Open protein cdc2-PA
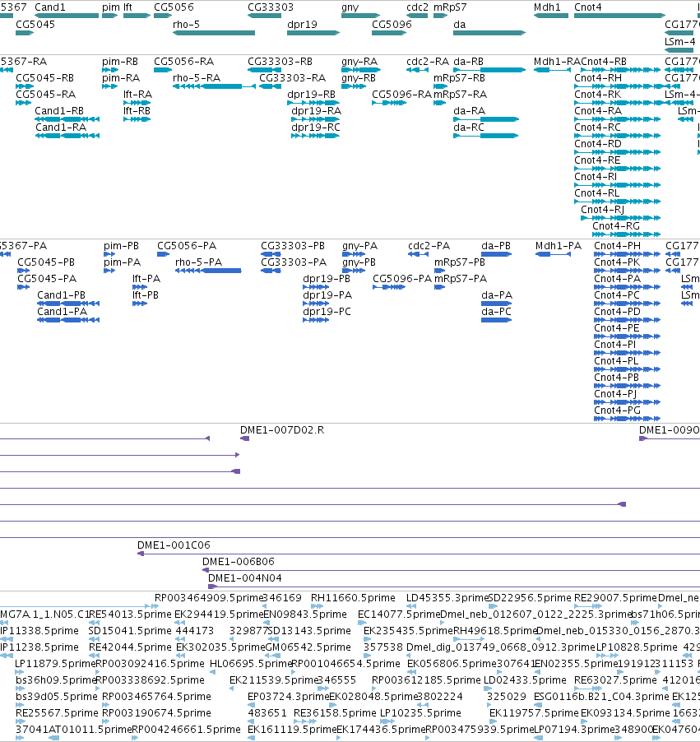The image size is (700, 742). pos(429,246)
